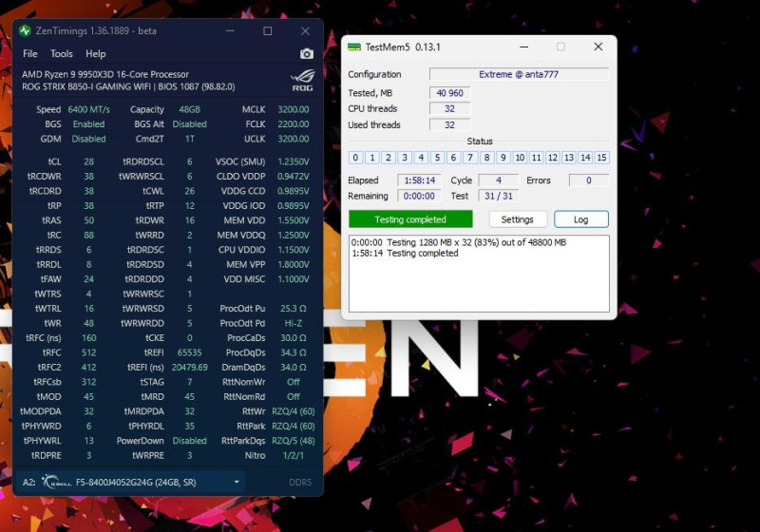Viewport: 760px width, 532px height.
Task: Click the tRFC value 512
Action: pos(88,352)
